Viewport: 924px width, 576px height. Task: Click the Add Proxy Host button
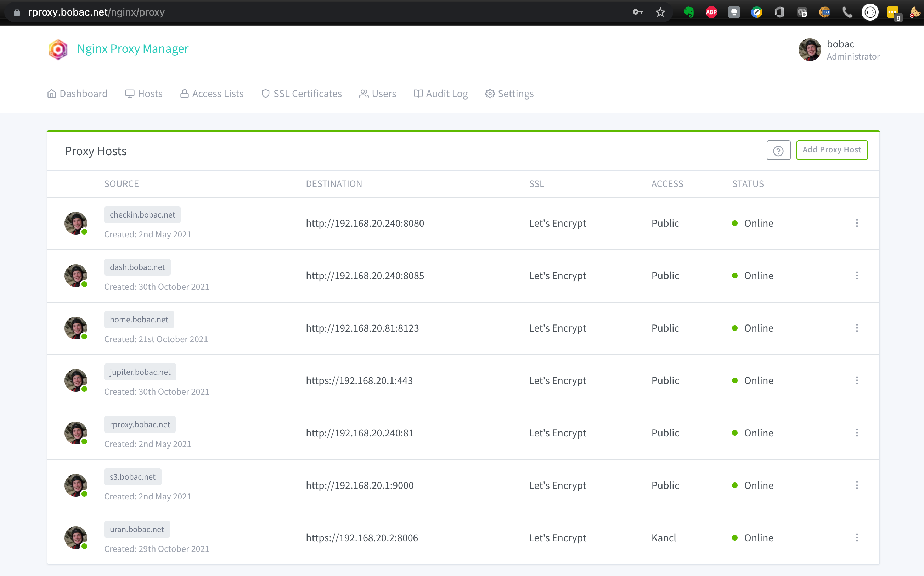pyautogui.click(x=832, y=150)
